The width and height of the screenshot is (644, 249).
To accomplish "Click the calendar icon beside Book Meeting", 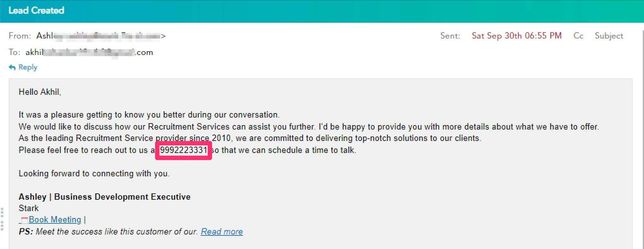I will click(x=24, y=220).
